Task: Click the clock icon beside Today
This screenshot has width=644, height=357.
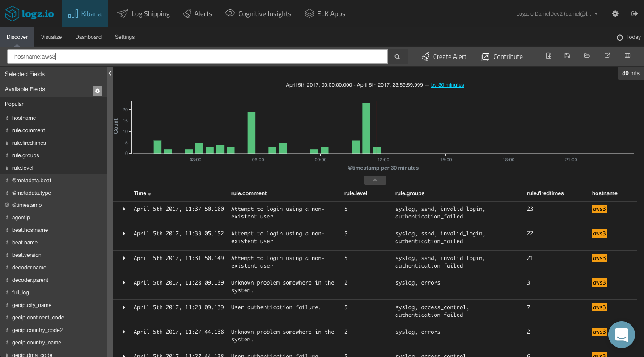Action: tap(620, 38)
